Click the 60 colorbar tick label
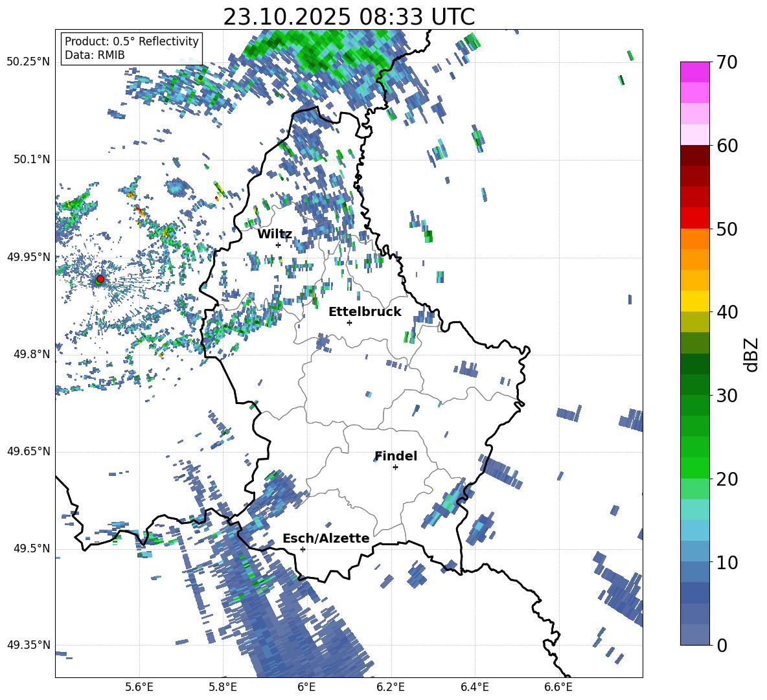The width and height of the screenshot is (767, 700). coord(727,146)
